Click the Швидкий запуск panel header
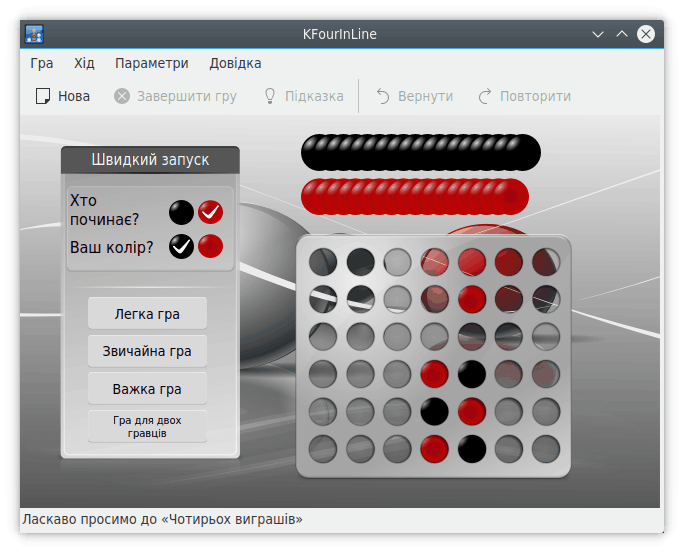Viewport: 684px width, 553px height. [x=150, y=160]
